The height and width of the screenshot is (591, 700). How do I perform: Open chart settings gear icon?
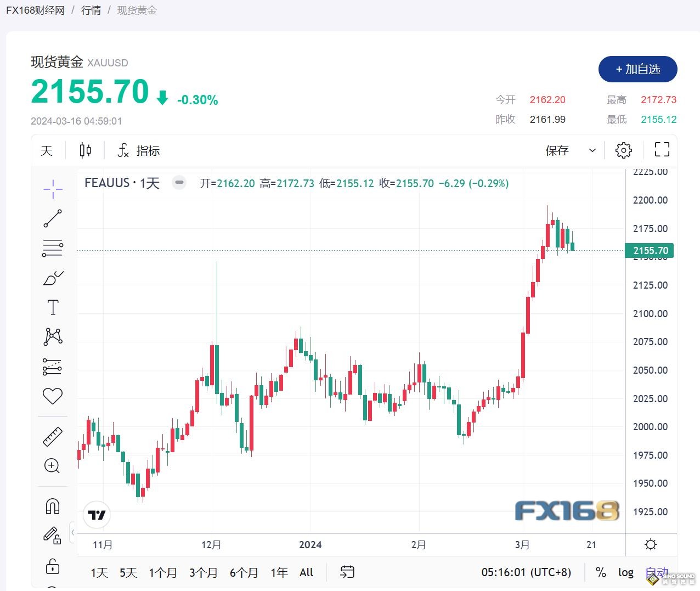(623, 150)
